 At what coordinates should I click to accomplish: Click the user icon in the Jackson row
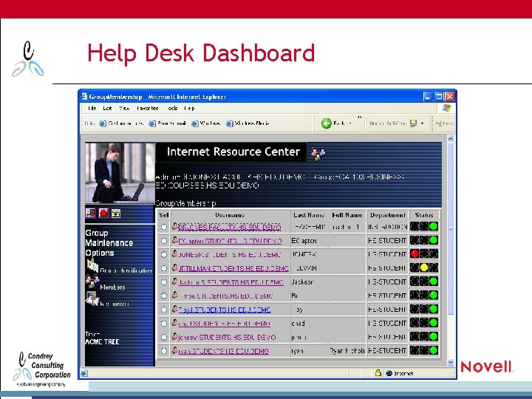point(174,282)
